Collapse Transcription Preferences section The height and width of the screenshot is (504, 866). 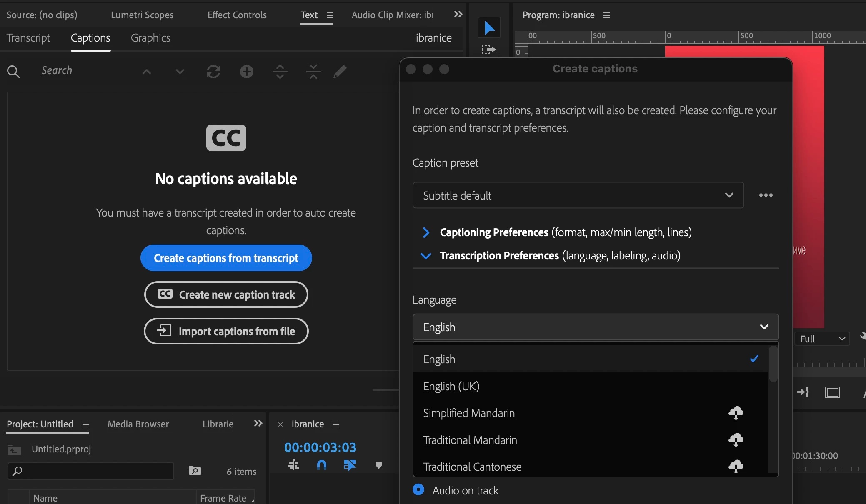pos(426,256)
